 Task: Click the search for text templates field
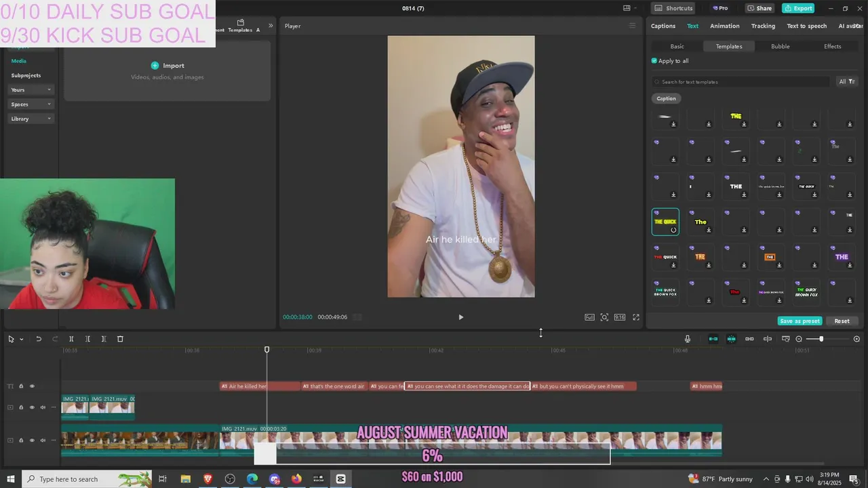(741, 82)
